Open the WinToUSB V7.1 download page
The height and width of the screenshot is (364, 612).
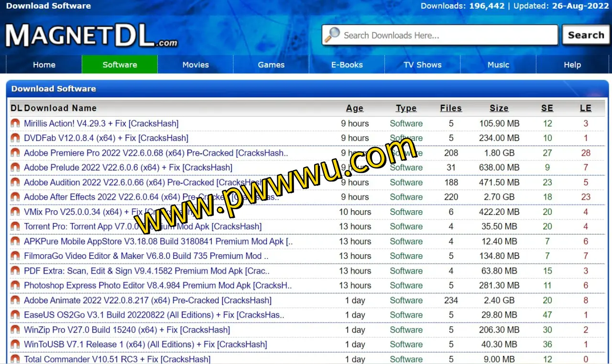(145, 344)
